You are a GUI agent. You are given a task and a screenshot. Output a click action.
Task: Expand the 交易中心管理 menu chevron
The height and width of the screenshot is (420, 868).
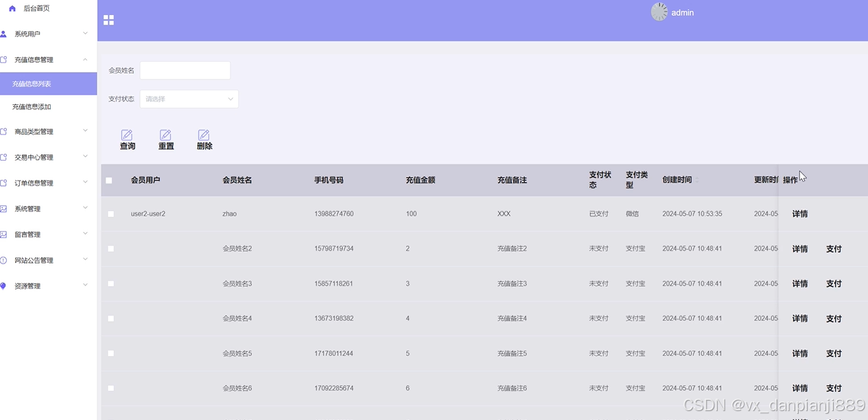coord(85,156)
